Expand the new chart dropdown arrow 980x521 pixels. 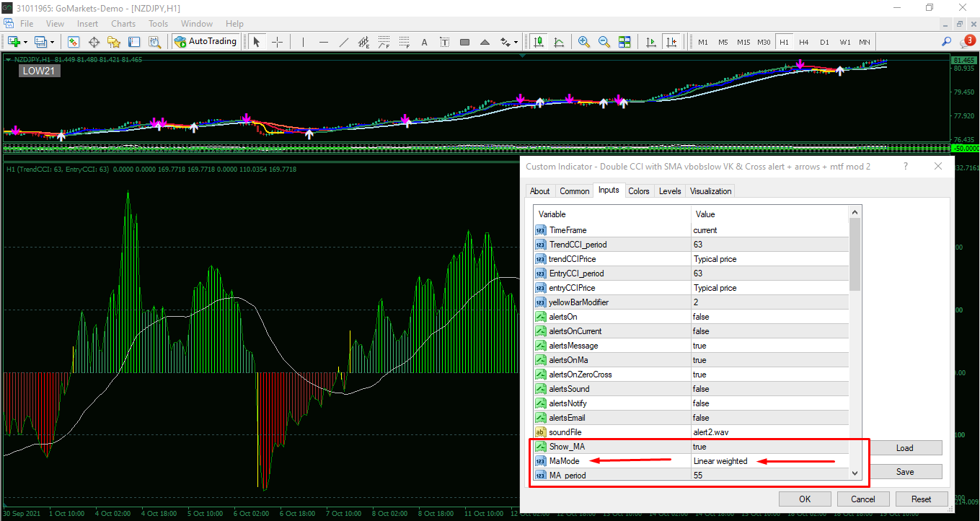[x=26, y=42]
